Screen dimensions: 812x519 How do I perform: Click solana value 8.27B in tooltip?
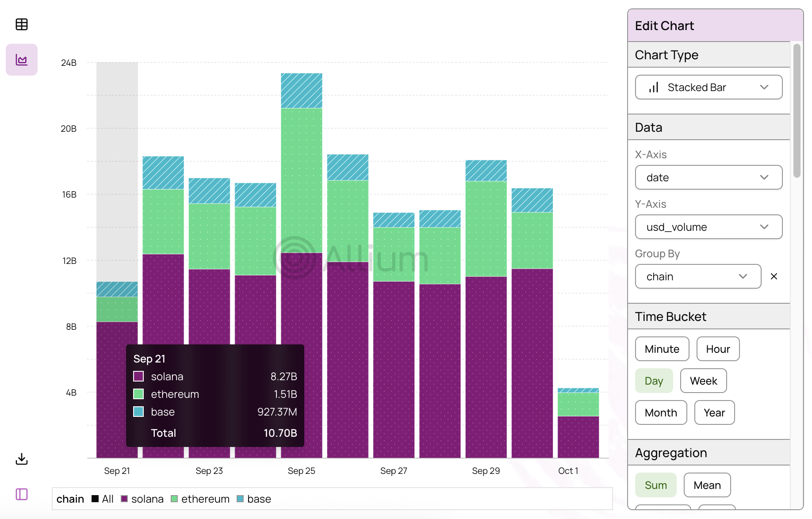point(283,376)
